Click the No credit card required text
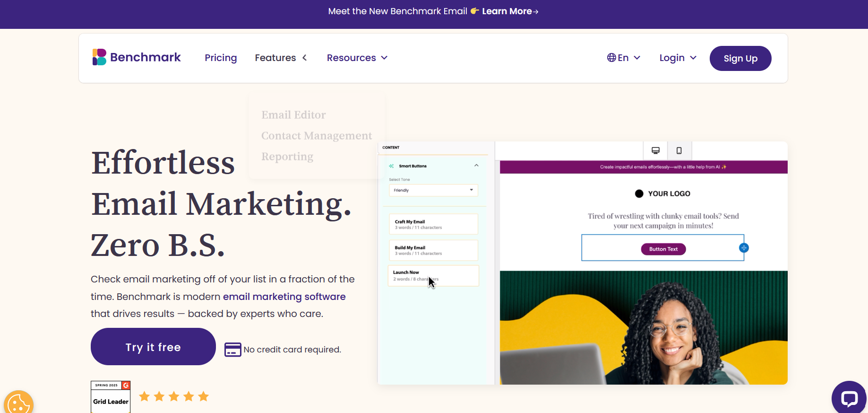 click(292, 350)
